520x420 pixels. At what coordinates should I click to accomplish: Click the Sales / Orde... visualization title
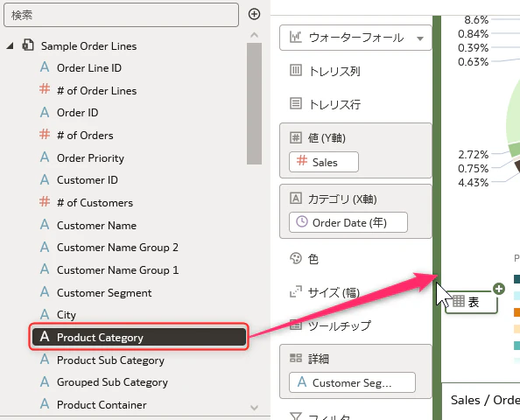pyautogui.click(x=485, y=400)
